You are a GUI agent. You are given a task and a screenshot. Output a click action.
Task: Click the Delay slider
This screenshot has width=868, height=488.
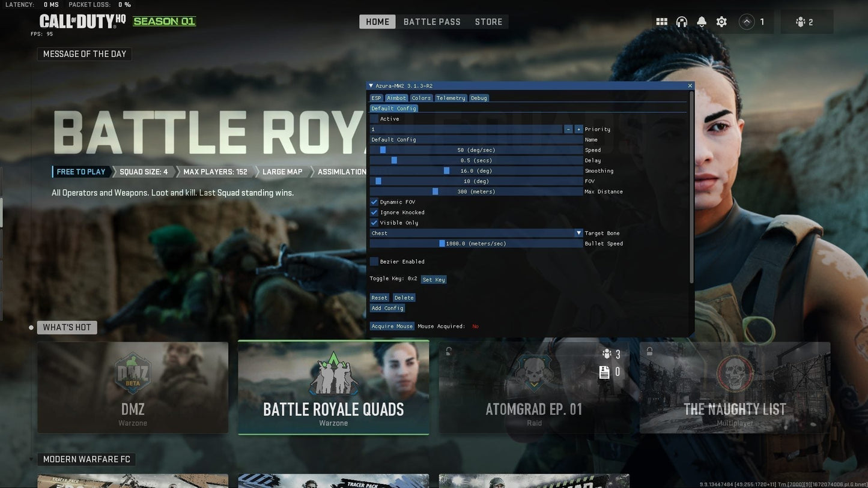point(476,160)
